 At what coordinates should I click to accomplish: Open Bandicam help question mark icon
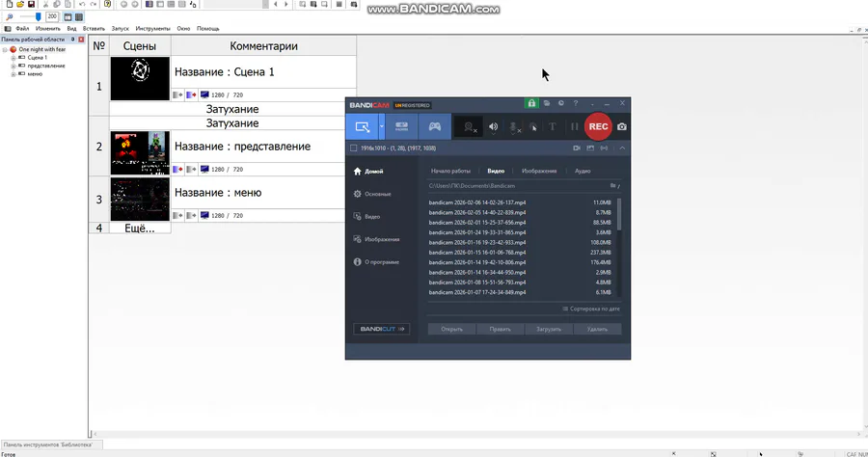[576, 103]
